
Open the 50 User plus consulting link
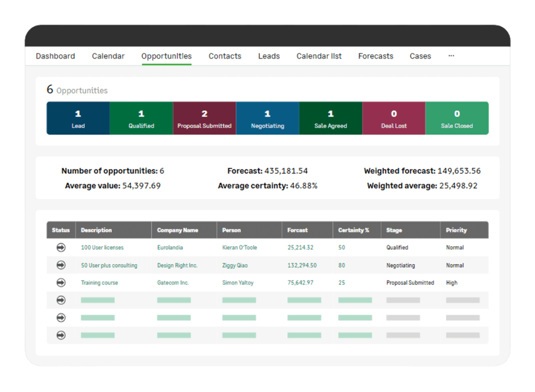pos(109,265)
